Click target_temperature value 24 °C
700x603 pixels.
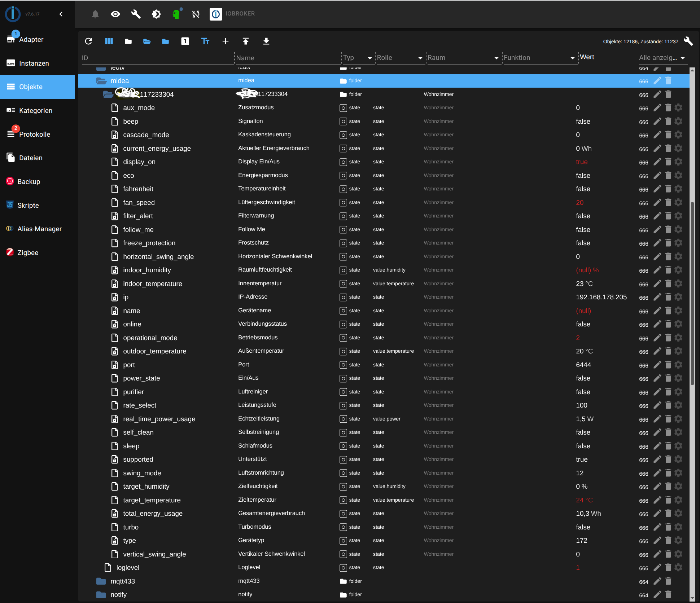[x=584, y=500]
